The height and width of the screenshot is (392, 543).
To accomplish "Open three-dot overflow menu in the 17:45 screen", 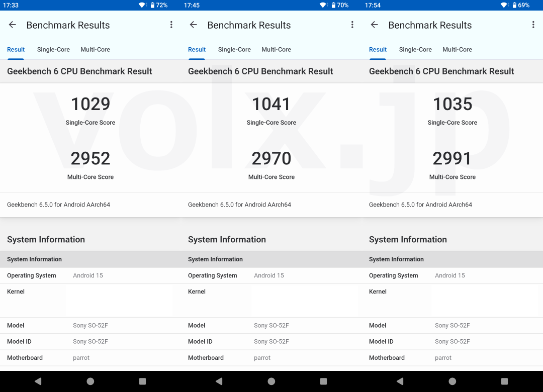I will tap(352, 25).
